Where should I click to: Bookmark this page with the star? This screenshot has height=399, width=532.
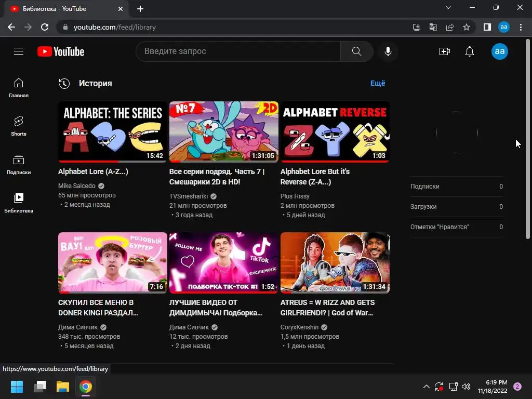[467, 27]
